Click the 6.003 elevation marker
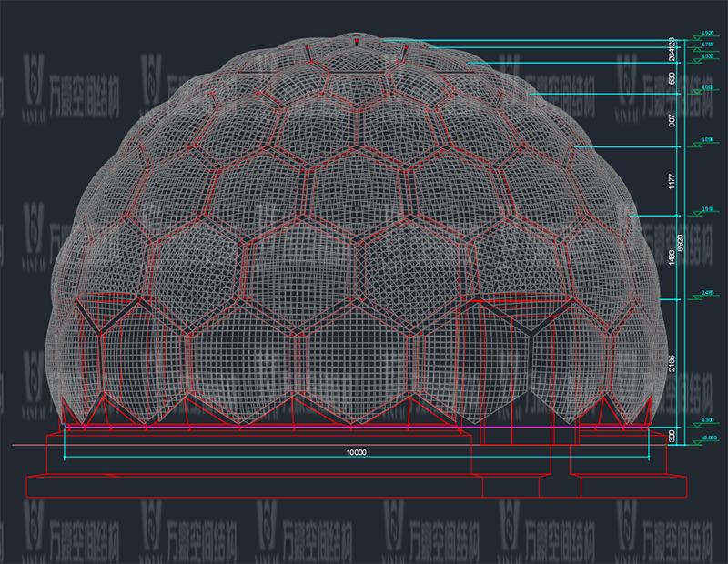 [707, 88]
